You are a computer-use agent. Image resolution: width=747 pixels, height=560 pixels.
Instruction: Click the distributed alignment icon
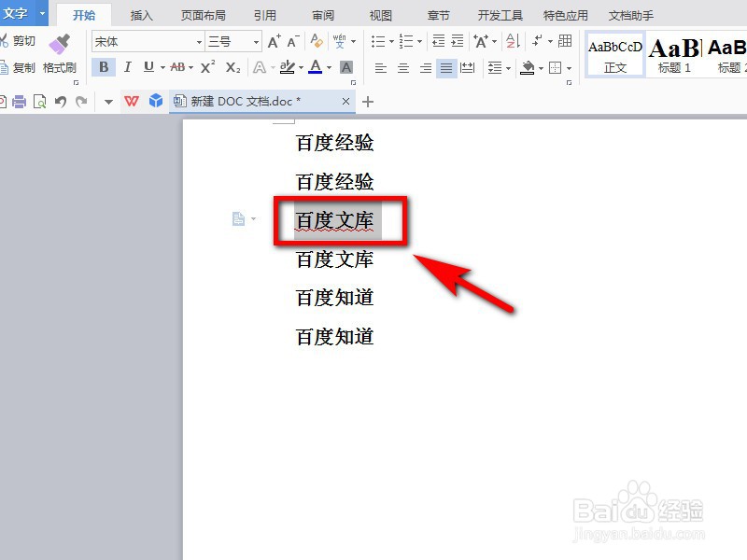(x=468, y=68)
